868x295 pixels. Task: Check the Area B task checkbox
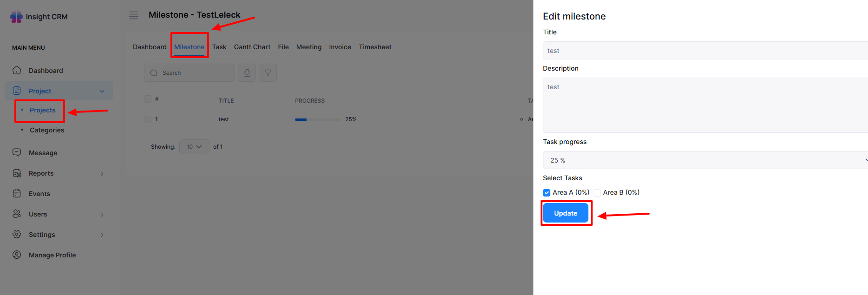tap(597, 193)
